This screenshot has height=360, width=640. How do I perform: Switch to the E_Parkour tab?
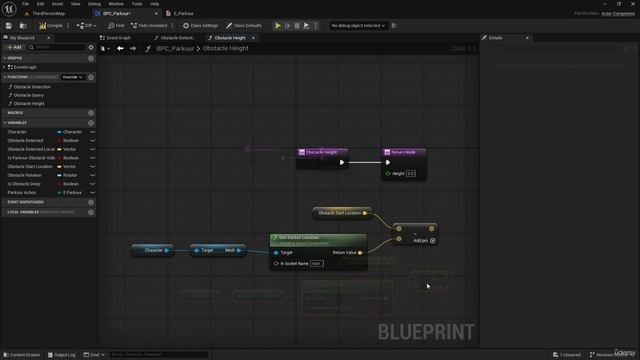183,13
